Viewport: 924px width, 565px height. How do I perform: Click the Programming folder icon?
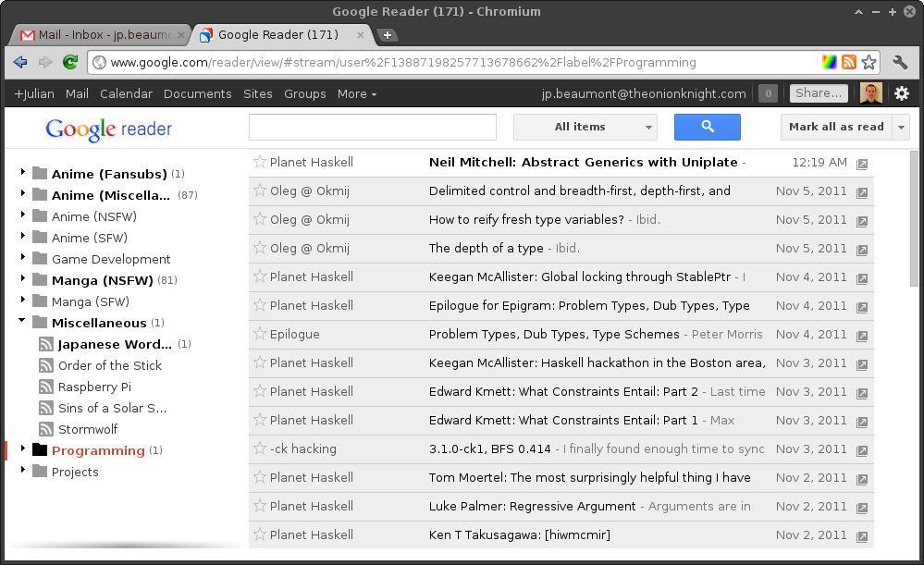40,450
